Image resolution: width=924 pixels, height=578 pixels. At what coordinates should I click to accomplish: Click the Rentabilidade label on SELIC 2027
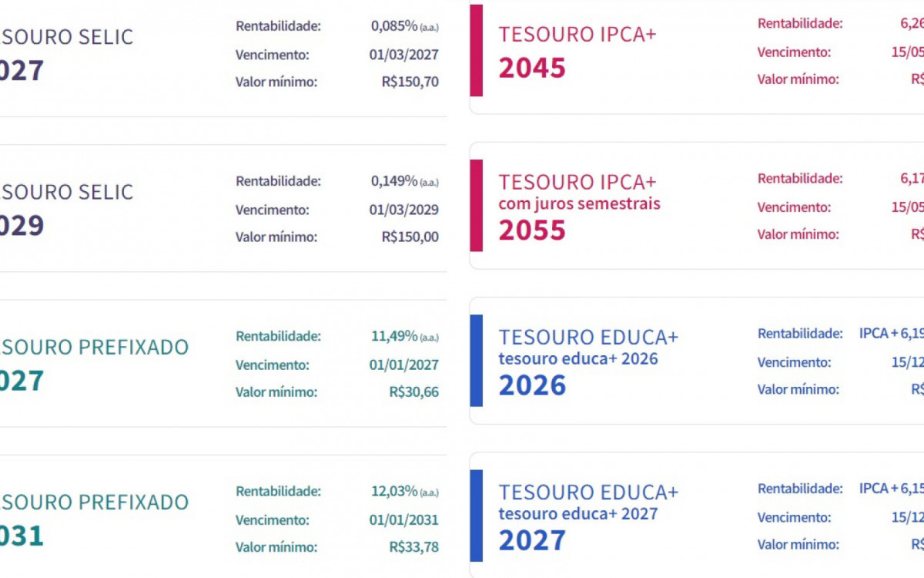[x=278, y=26]
